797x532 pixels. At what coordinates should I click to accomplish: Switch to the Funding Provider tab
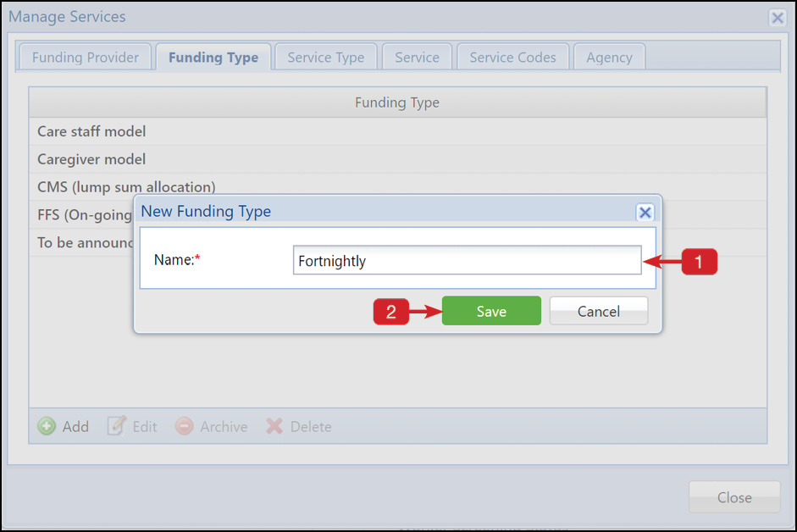(x=86, y=58)
